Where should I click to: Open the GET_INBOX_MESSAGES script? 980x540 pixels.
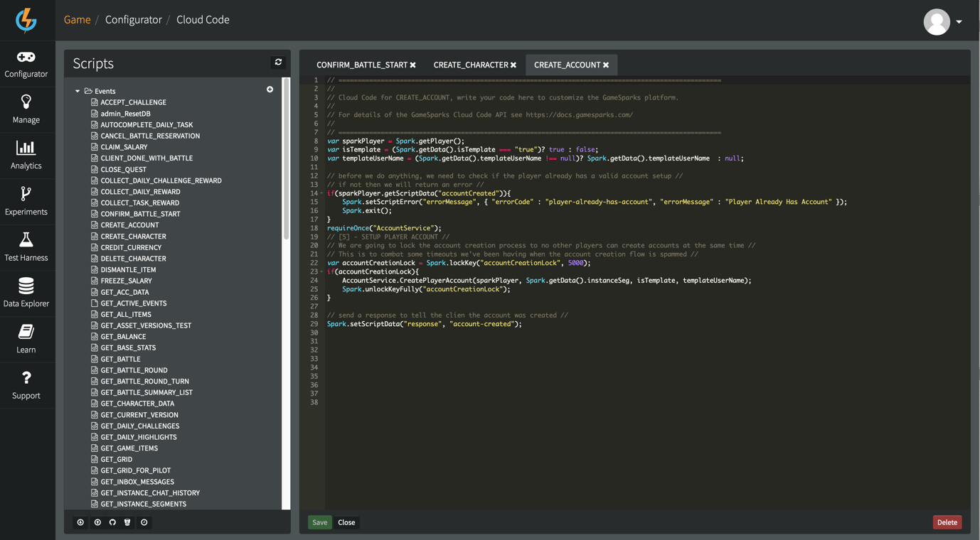137,482
